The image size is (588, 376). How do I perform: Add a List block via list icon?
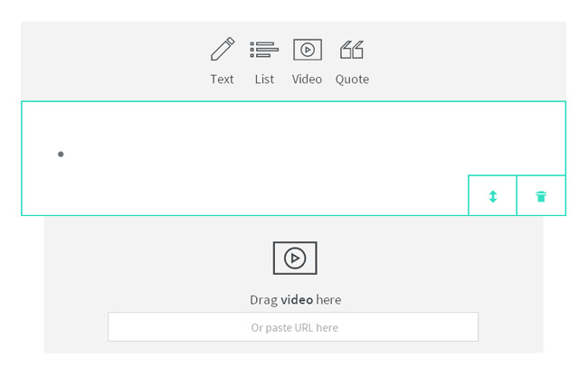[264, 50]
